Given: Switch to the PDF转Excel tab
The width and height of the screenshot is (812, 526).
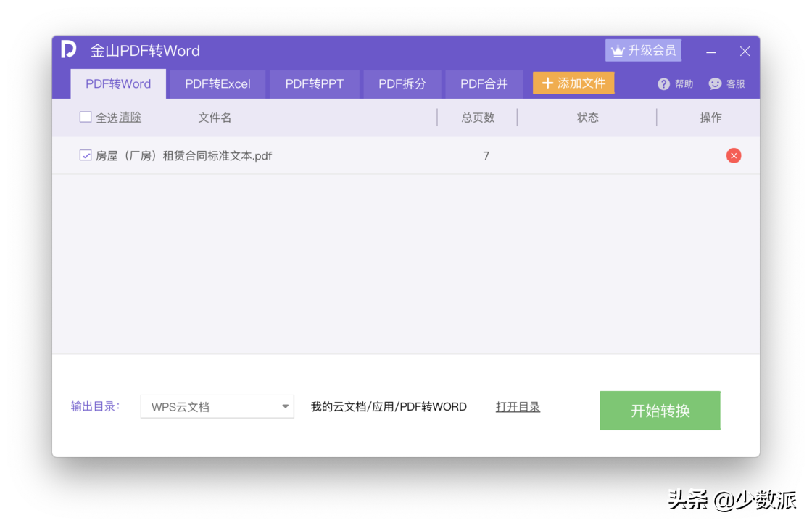Looking at the screenshot, I should (217, 84).
